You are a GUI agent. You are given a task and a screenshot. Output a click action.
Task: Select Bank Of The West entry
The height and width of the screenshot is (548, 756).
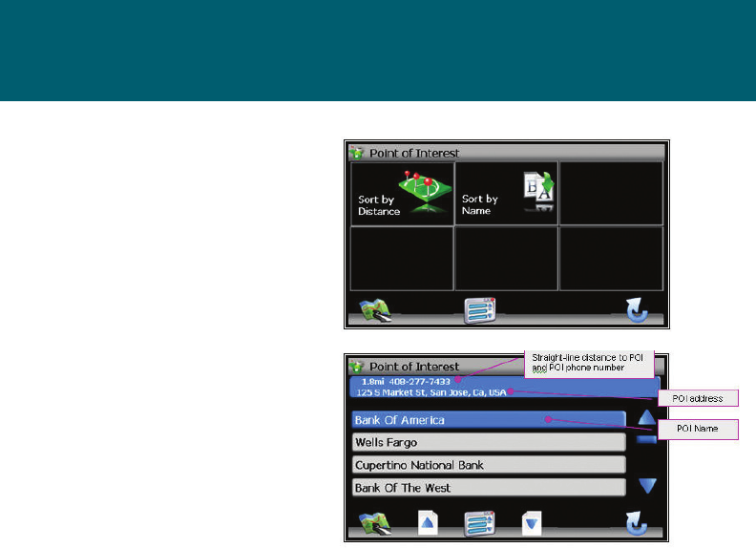click(x=489, y=488)
